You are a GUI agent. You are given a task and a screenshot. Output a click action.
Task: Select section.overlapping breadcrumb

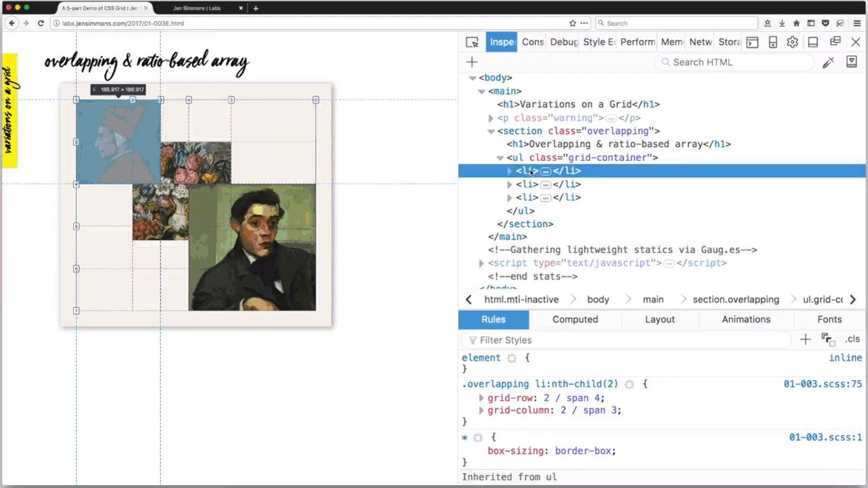[735, 299]
